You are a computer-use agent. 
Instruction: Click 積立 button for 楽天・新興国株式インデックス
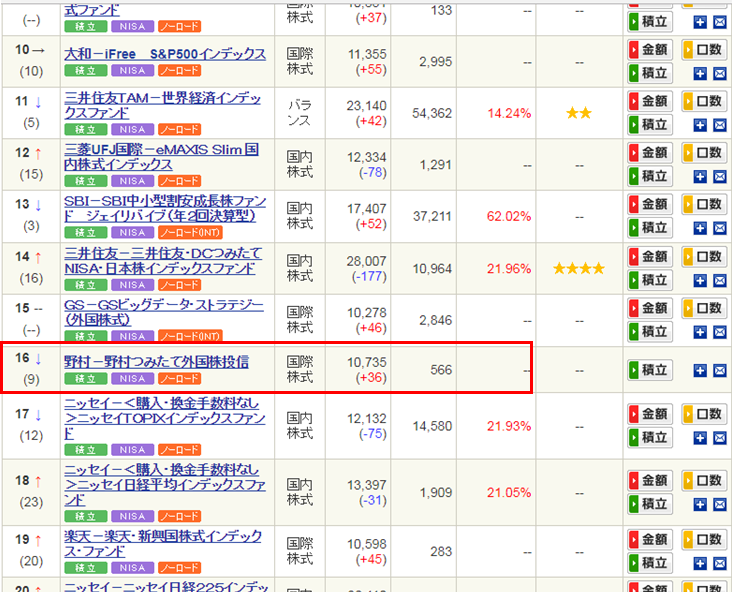(x=650, y=563)
